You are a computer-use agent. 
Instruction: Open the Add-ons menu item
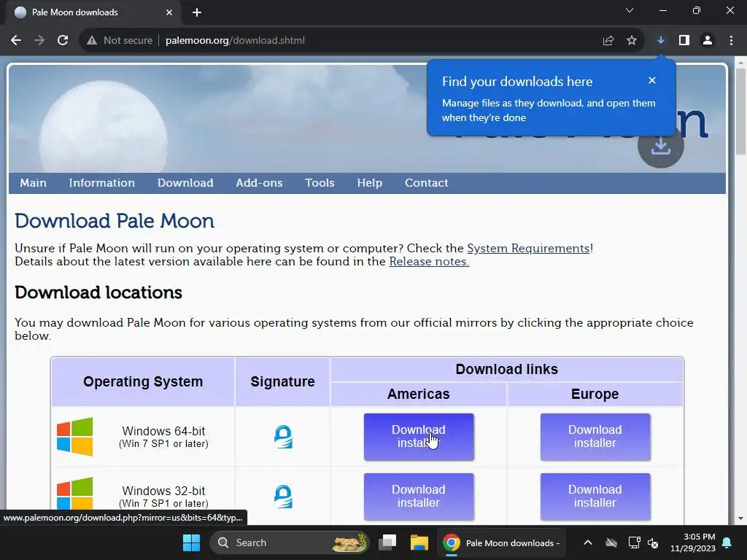tap(259, 183)
